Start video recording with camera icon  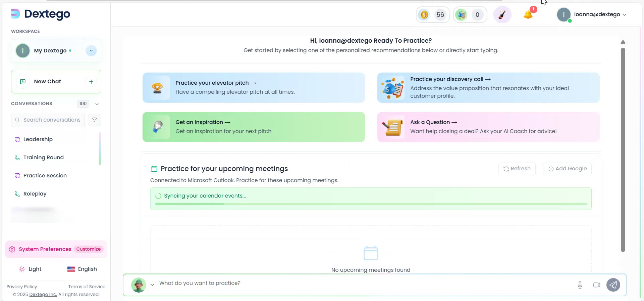(597, 285)
